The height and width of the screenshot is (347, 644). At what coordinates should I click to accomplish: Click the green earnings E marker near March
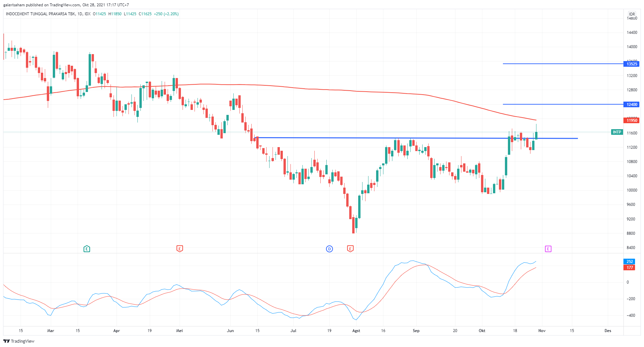(87, 249)
